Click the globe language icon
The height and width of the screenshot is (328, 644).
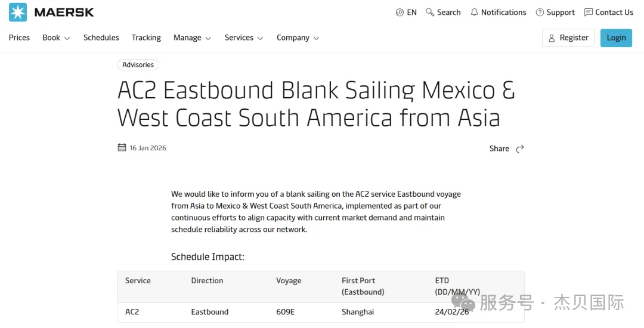point(400,13)
